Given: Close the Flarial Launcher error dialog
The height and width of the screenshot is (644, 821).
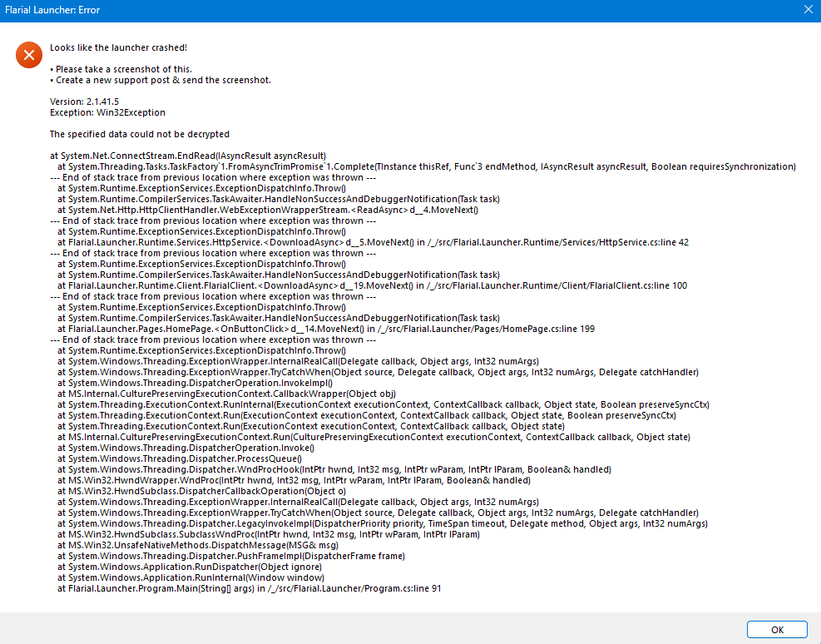Looking at the screenshot, I should tap(809, 9).
